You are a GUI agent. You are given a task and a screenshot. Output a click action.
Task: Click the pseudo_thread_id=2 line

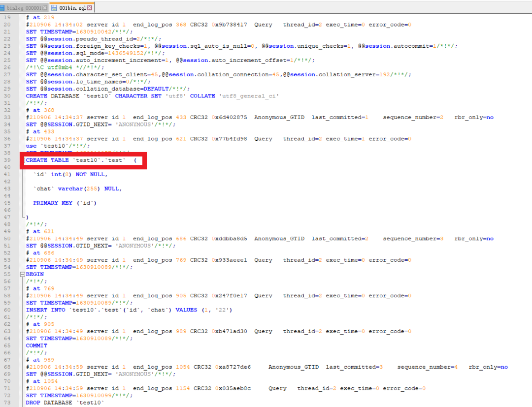(94, 38)
